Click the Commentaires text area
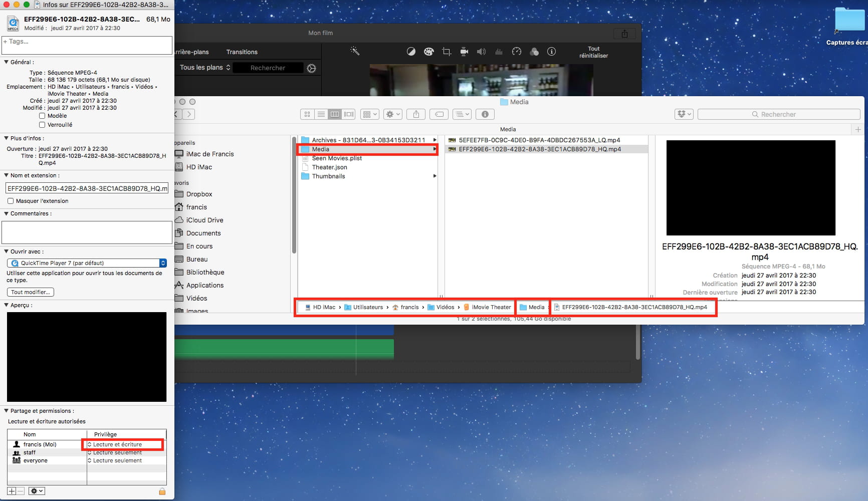The width and height of the screenshot is (868, 501). pyautogui.click(x=87, y=232)
